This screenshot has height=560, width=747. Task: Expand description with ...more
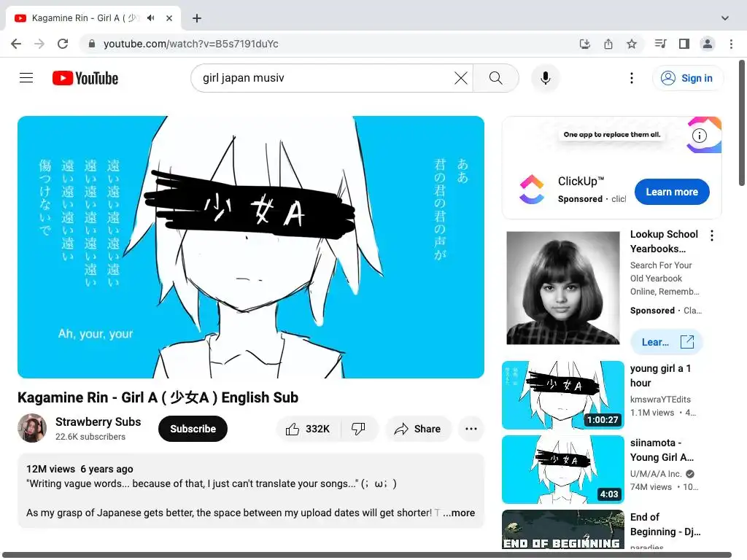(460, 513)
